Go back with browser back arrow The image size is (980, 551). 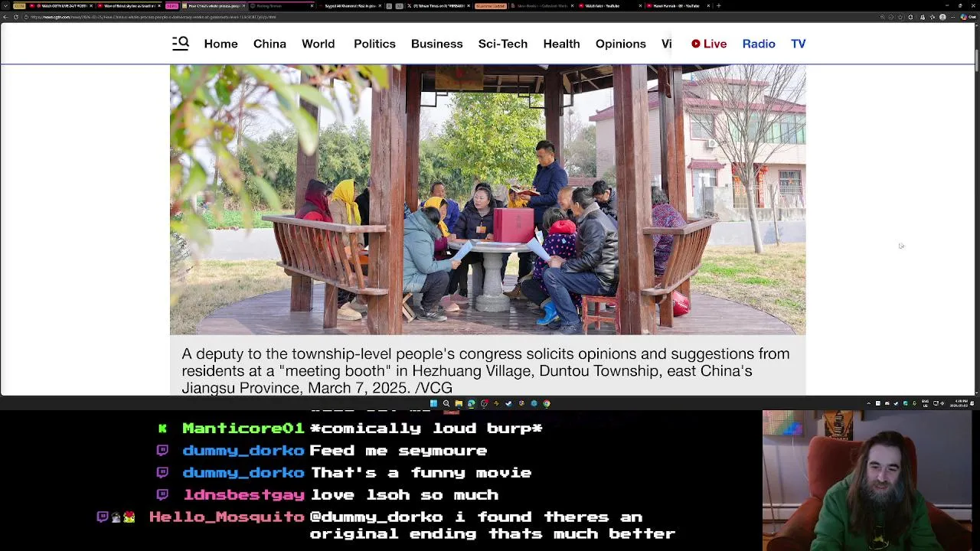coord(5,17)
